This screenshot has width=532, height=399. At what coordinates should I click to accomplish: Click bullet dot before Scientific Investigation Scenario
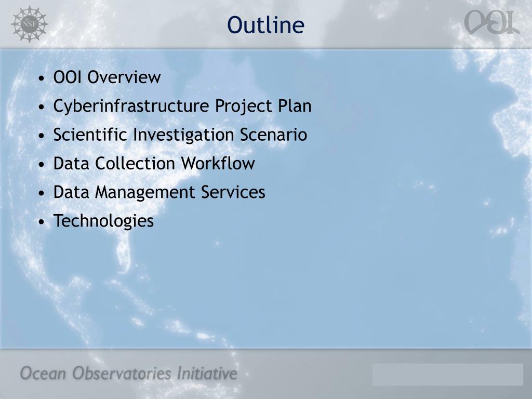pos(42,136)
